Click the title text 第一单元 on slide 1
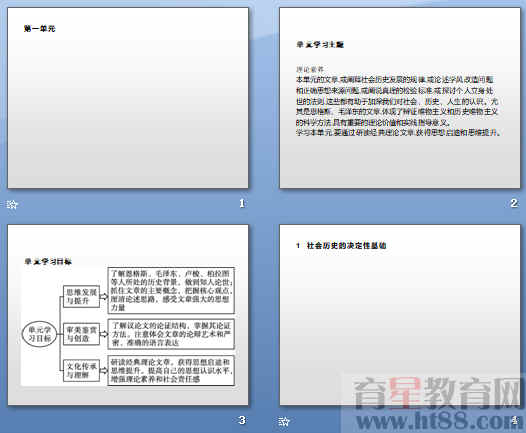Image resolution: width=526 pixels, height=433 pixels. [40, 29]
